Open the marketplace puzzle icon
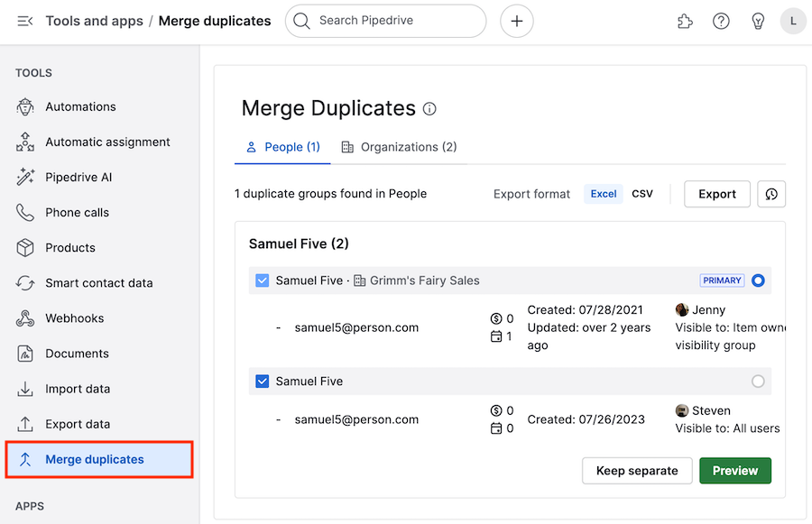This screenshot has height=524, width=812. click(685, 22)
